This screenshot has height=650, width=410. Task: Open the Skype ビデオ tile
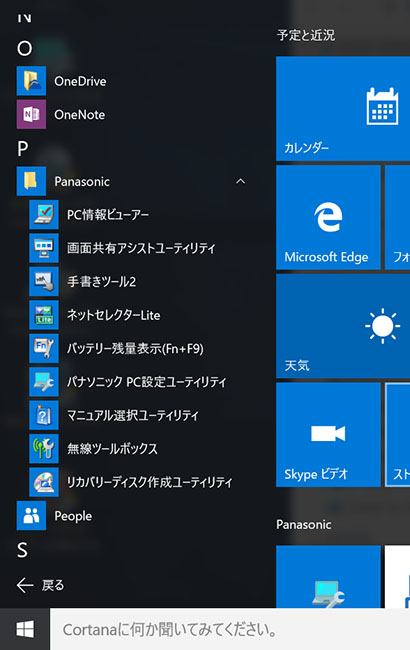pyautogui.click(x=328, y=434)
